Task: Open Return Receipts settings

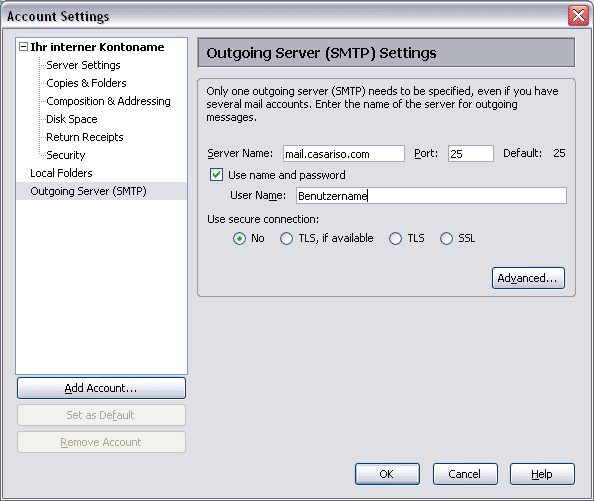Action: (x=85, y=137)
